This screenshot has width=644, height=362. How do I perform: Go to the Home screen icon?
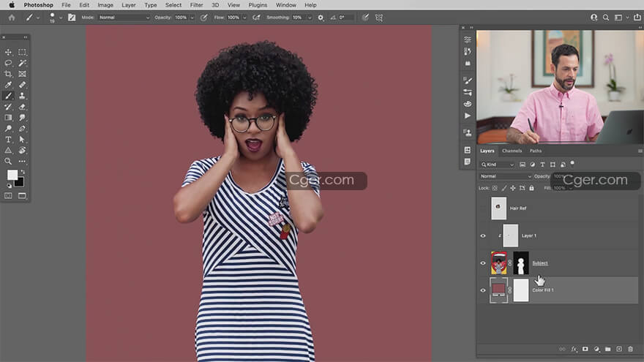[12, 18]
